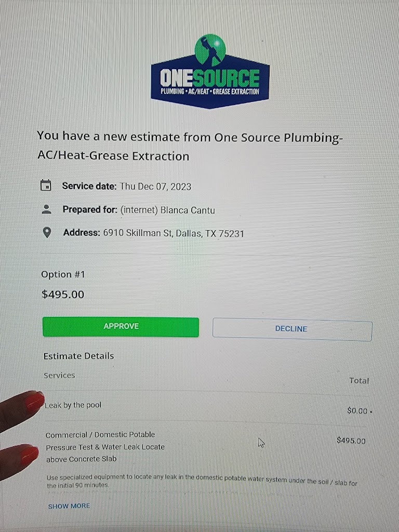The height and width of the screenshot is (532, 399).
Task: Click the Total column header
Action: point(359,381)
